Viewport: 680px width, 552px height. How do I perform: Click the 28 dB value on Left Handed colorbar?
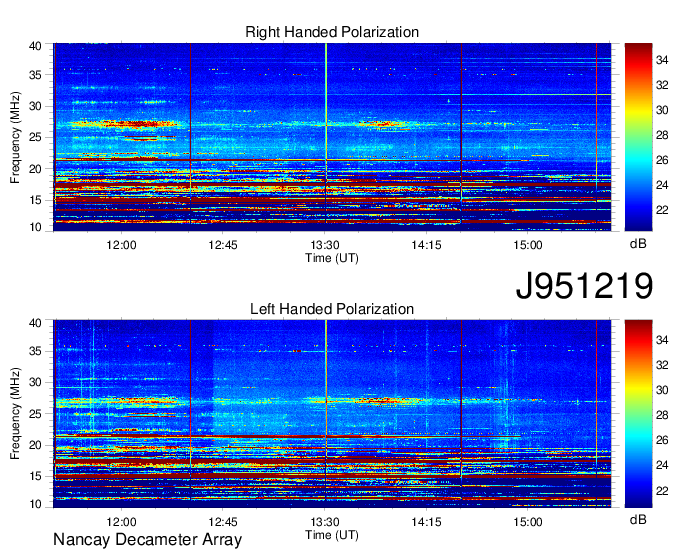(x=662, y=415)
